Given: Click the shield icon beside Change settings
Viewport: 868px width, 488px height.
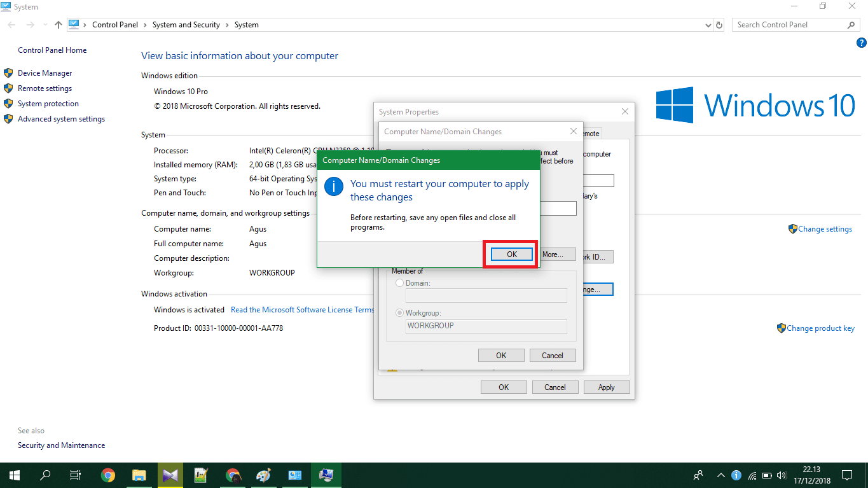Looking at the screenshot, I should click(x=792, y=228).
